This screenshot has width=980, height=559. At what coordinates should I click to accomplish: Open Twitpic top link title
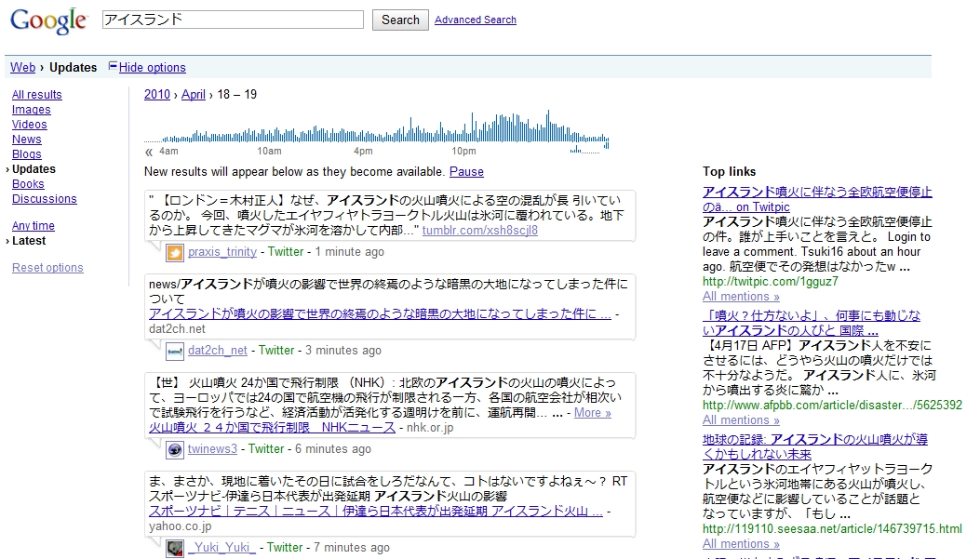(x=817, y=200)
